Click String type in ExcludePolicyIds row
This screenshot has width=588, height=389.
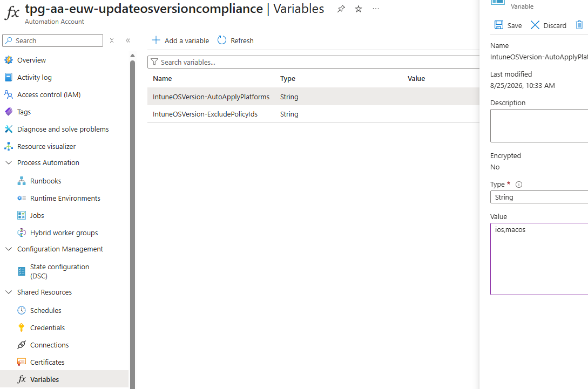[289, 114]
